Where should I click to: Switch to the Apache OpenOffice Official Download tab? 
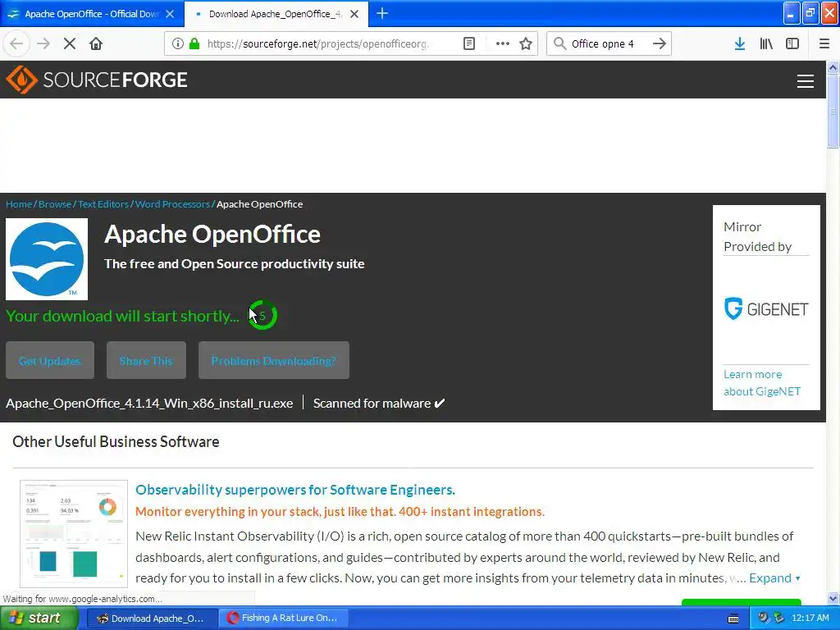pyautogui.click(x=92, y=14)
